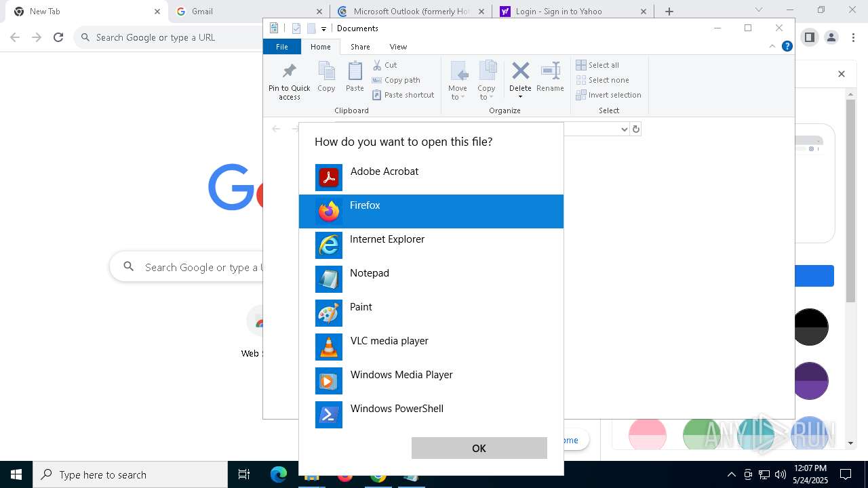The width and height of the screenshot is (868, 488).
Task: Click the Copy icon in Clipboard group
Action: pyautogui.click(x=326, y=71)
